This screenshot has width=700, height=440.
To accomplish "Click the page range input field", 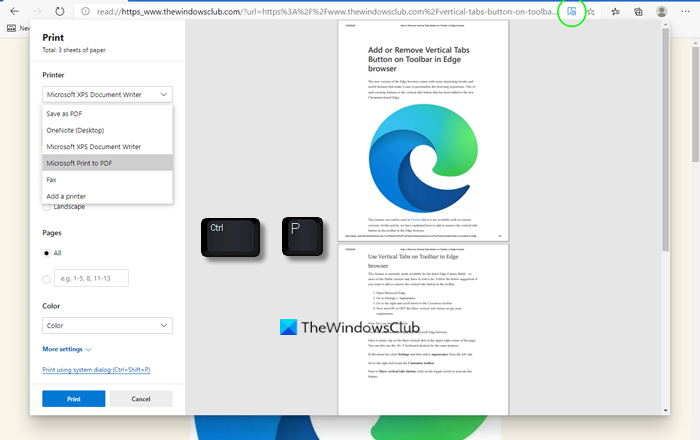I will tap(92, 278).
